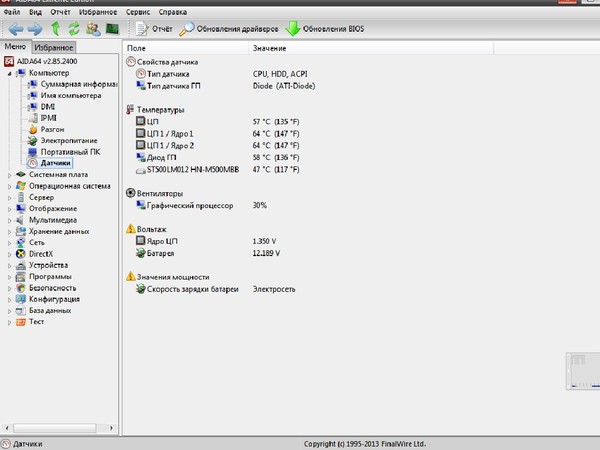Image resolution: width=600 pixels, height=450 pixels.
Task: Click Обновления BIOS button
Action: click(325, 29)
